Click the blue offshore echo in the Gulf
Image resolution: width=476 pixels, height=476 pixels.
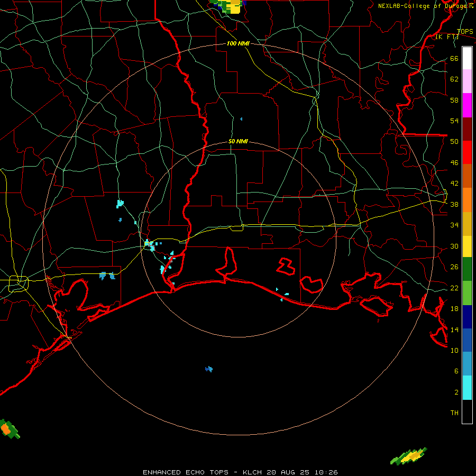pos(209,369)
